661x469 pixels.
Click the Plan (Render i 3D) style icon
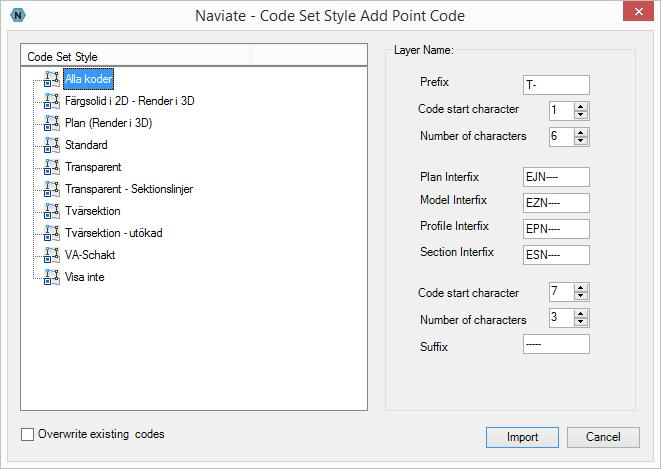point(52,123)
